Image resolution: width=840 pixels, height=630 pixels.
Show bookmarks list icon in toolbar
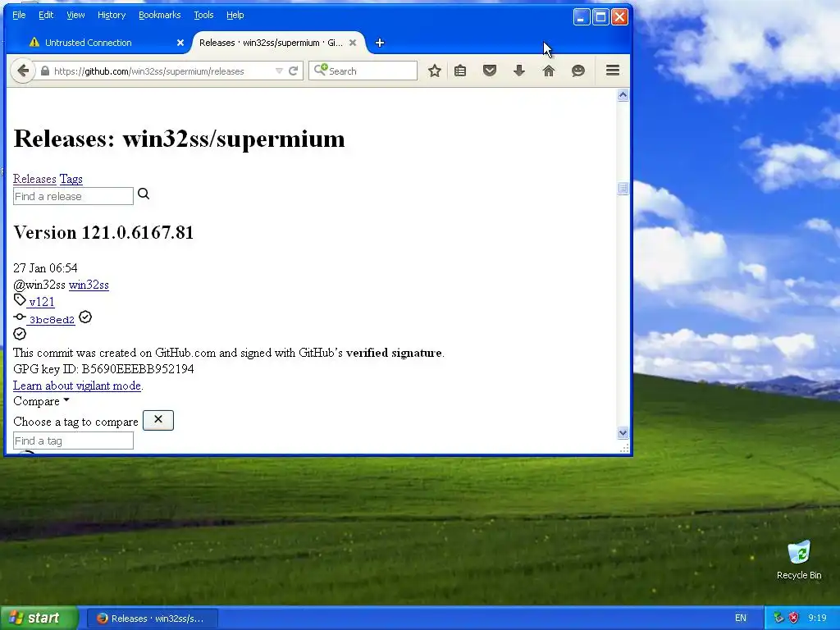(460, 71)
